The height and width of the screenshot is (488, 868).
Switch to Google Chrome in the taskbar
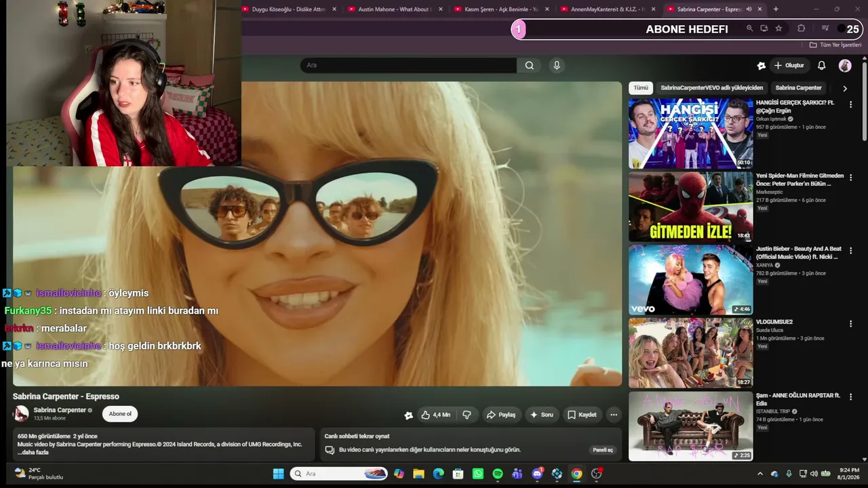click(x=576, y=474)
